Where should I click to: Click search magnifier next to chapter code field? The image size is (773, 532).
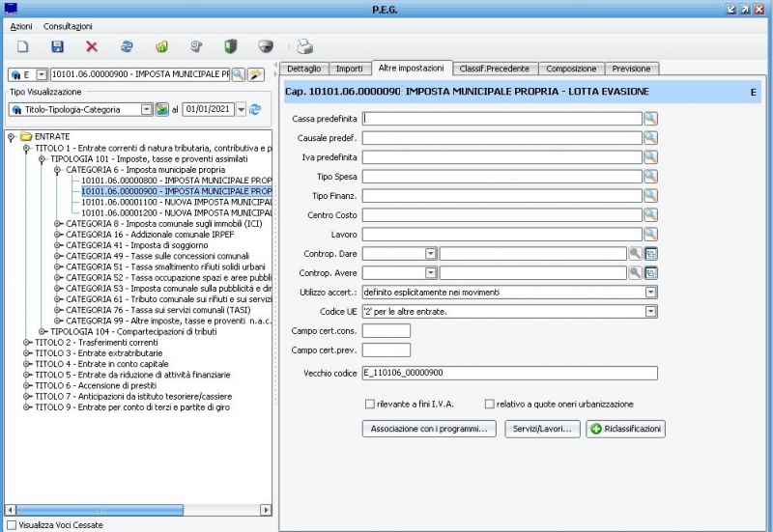(238, 74)
